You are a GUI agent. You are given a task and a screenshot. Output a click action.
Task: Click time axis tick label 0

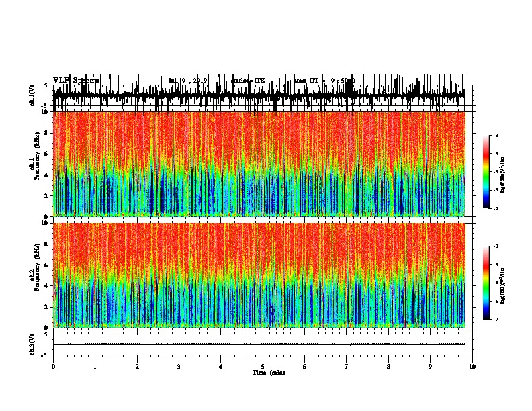coord(53,367)
